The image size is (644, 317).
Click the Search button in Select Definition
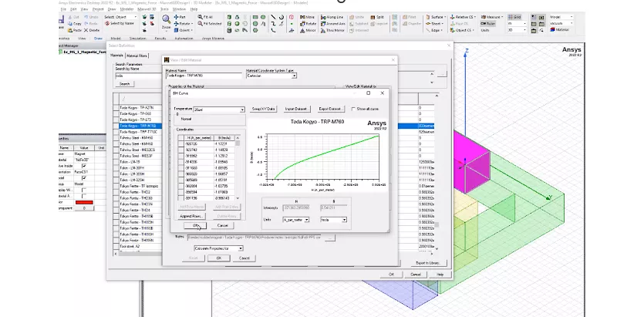click(x=124, y=84)
